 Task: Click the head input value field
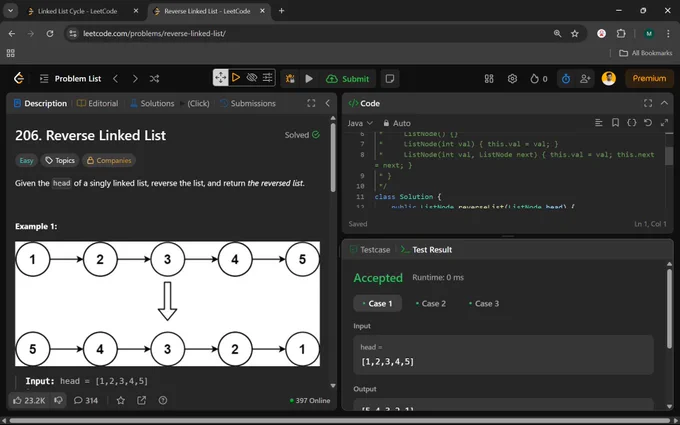[x=503, y=355]
